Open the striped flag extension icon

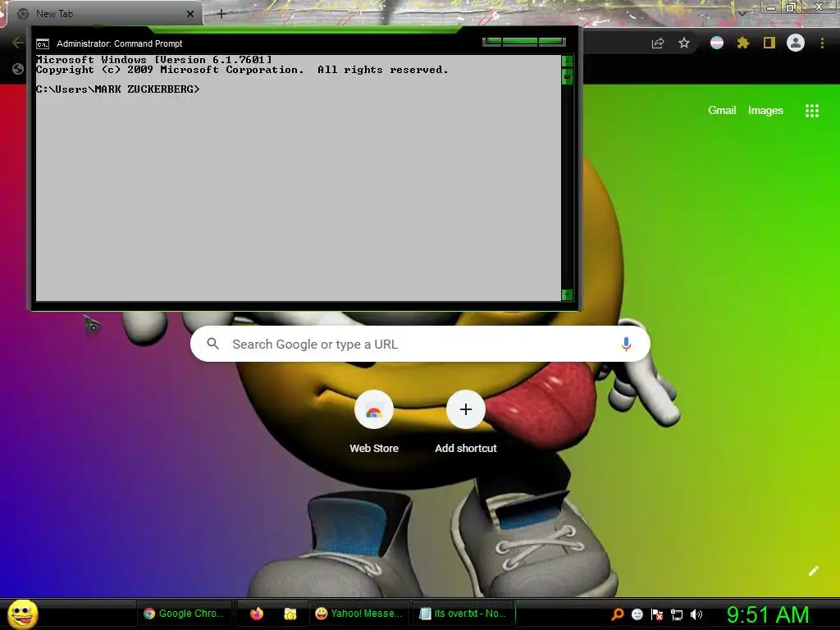pos(717,43)
